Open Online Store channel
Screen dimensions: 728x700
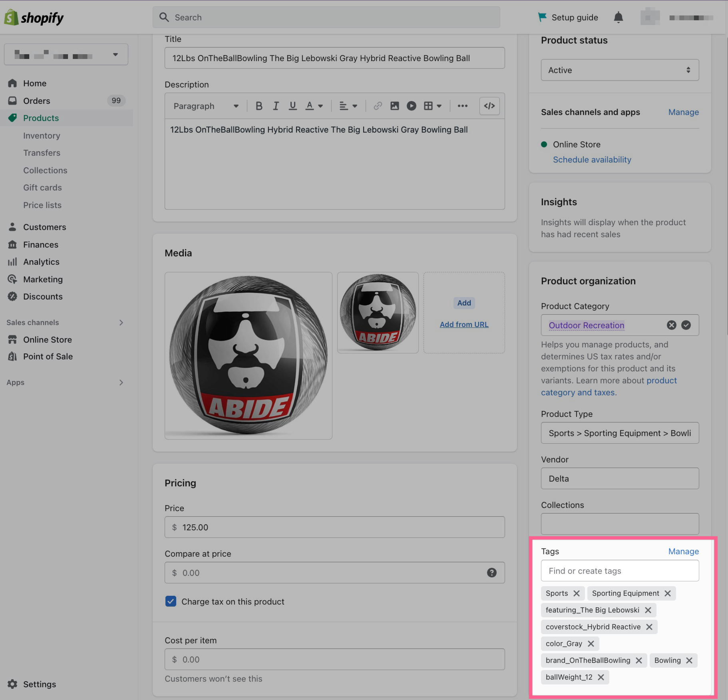(x=47, y=340)
